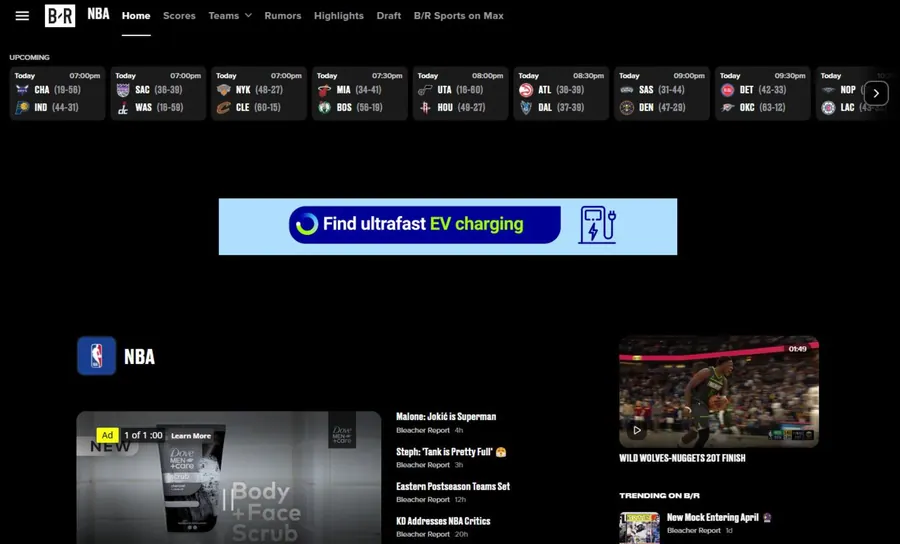Click the Utah Jazz logo

425,90
